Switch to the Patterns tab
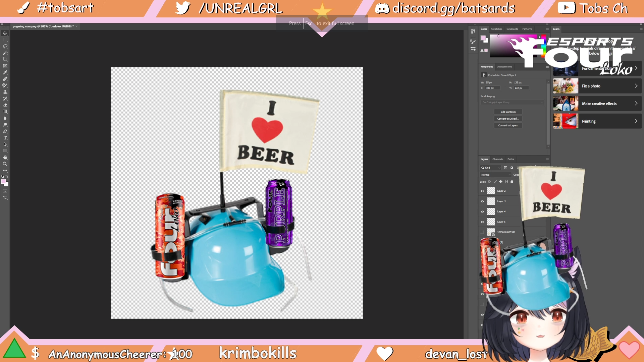The image size is (644, 362). pyautogui.click(x=527, y=29)
